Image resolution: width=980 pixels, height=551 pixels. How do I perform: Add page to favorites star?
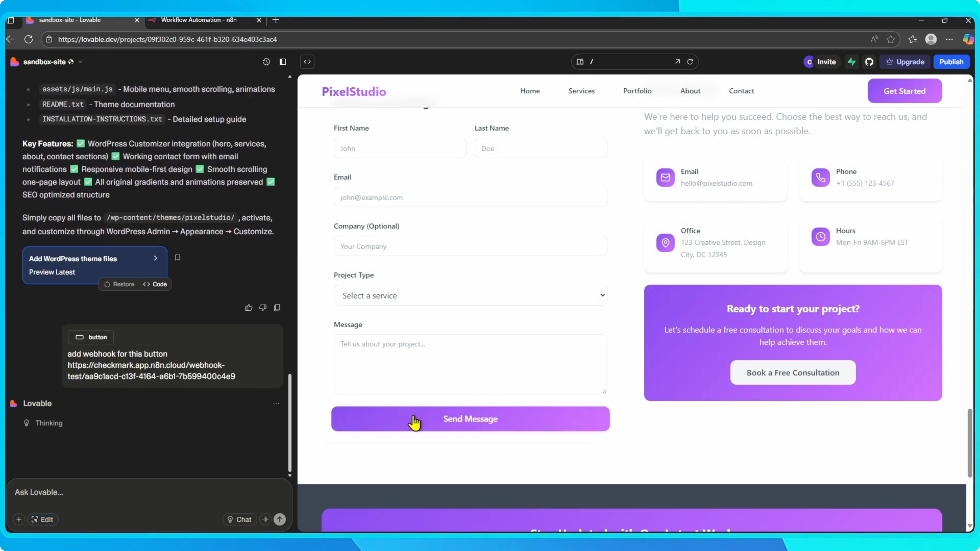(891, 39)
